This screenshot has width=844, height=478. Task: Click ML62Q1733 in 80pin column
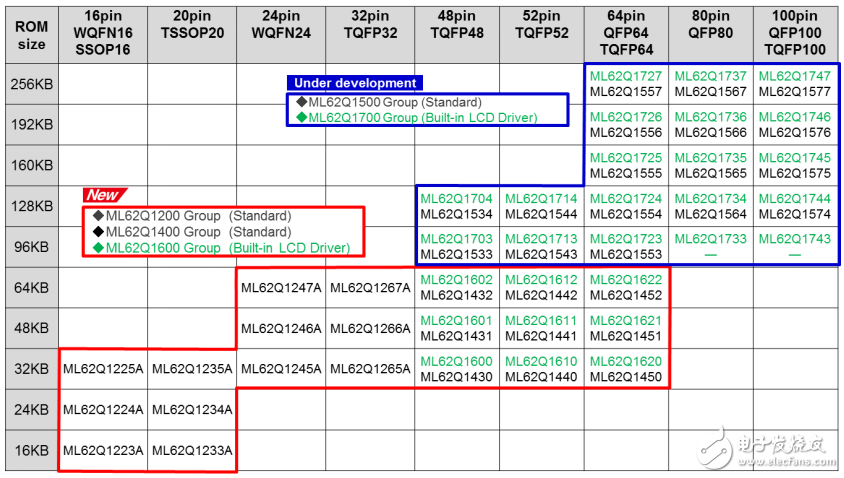pos(711,238)
